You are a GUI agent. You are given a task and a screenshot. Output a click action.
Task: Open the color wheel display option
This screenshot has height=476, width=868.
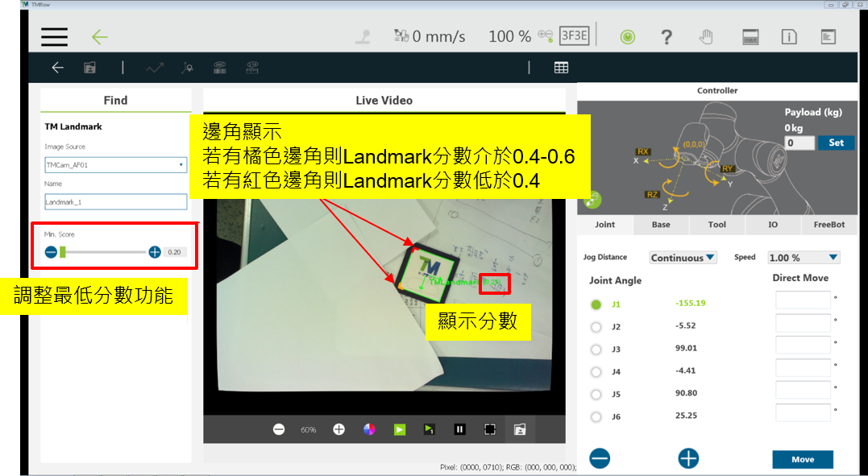coord(369,429)
